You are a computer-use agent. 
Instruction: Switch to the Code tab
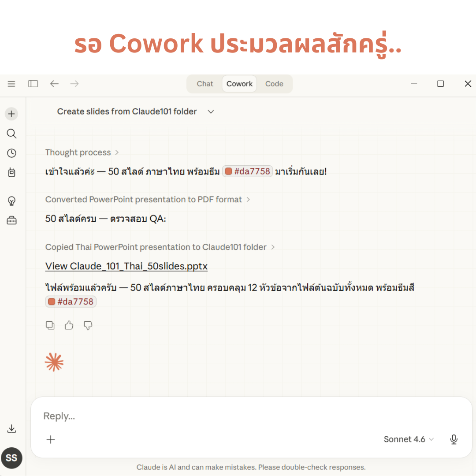pos(274,83)
